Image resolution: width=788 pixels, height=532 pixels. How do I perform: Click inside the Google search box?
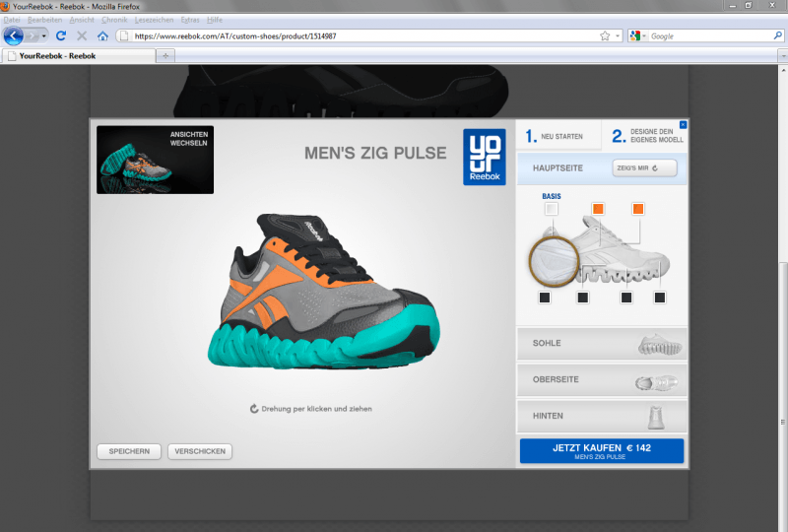click(710, 36)
